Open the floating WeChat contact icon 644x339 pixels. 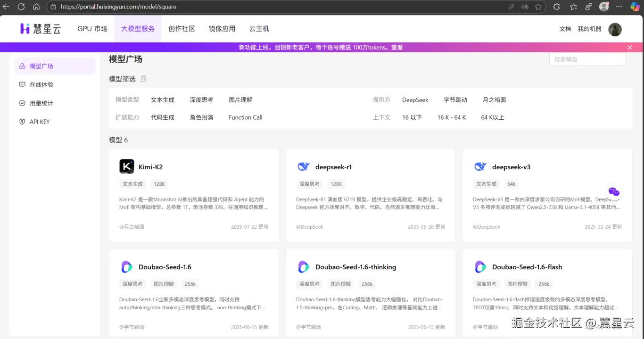point(614,191)
